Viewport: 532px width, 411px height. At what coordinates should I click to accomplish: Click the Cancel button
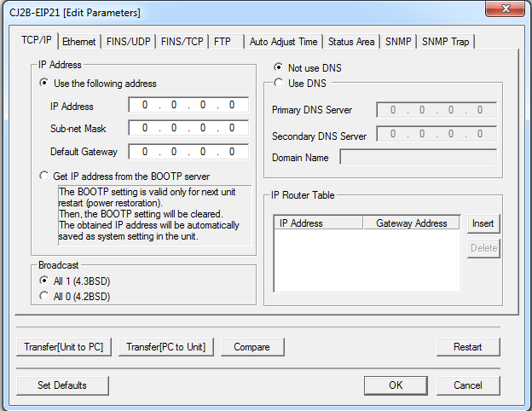pyautogui.click(x=468, y=385)
